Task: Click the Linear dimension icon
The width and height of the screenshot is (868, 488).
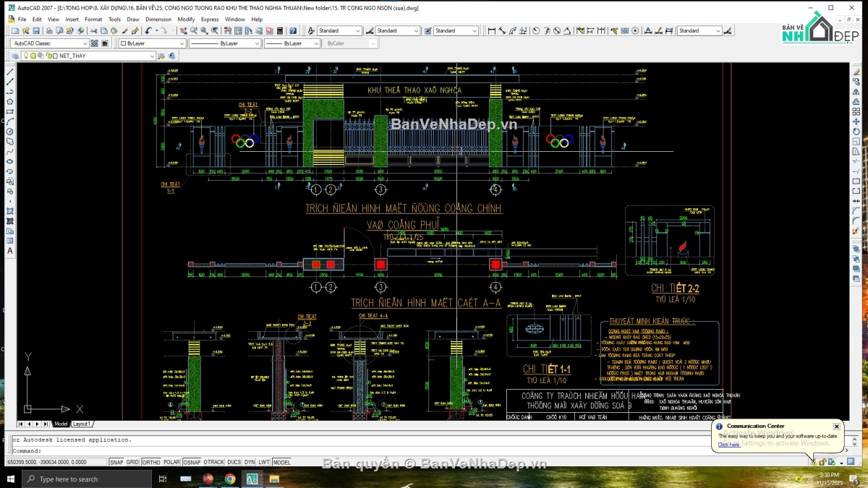Action: 492,30
